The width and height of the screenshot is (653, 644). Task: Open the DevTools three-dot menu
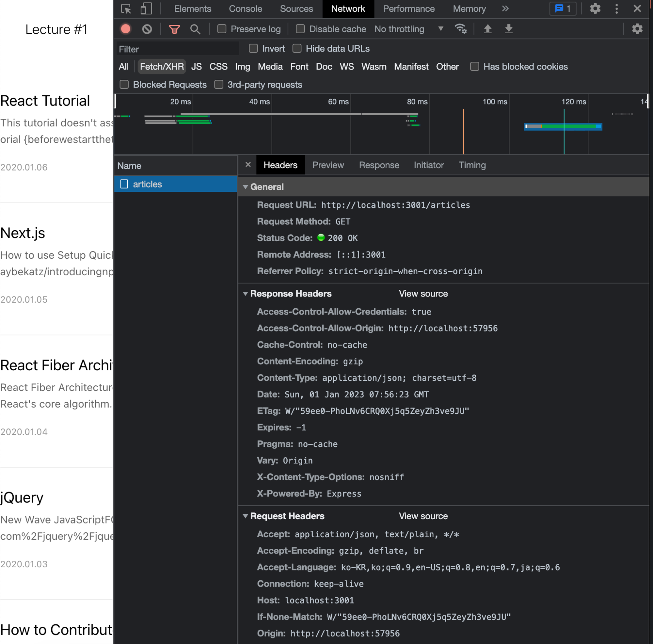click(x=616, y=9)
